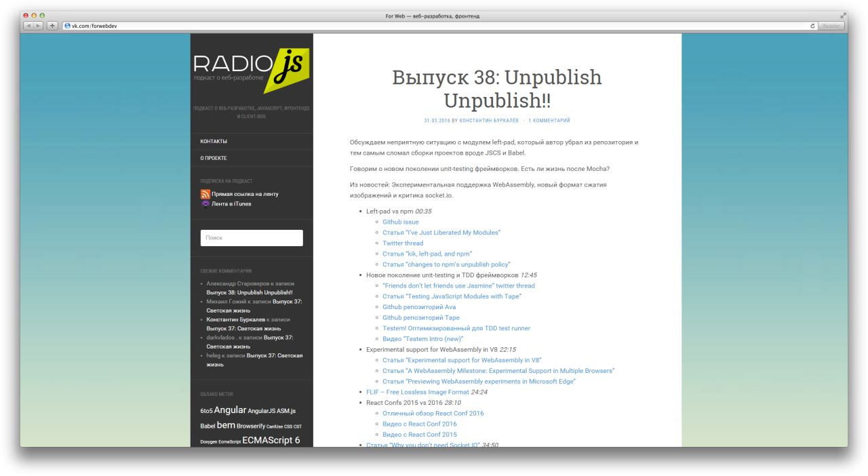The height and width of the screenshot is (476, 868).
Task: Click the Radio JS logo
Action: click(x=252, y=71)
